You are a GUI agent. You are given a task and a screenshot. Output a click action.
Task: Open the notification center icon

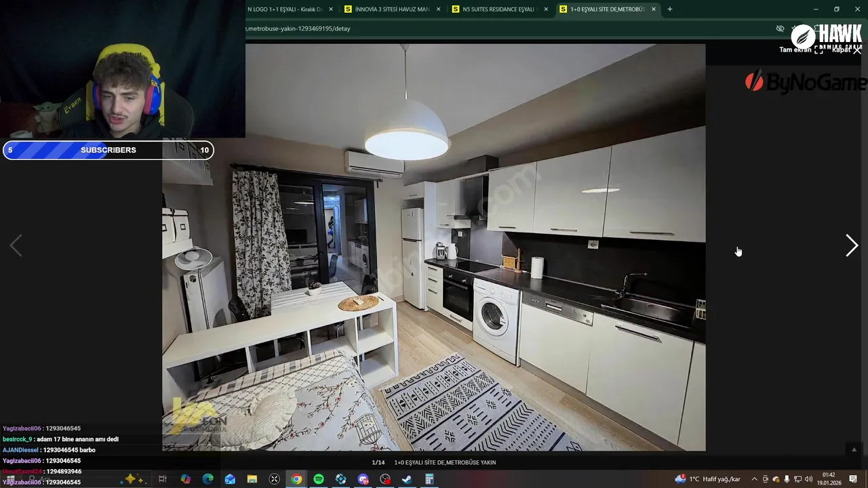[853, 479]
